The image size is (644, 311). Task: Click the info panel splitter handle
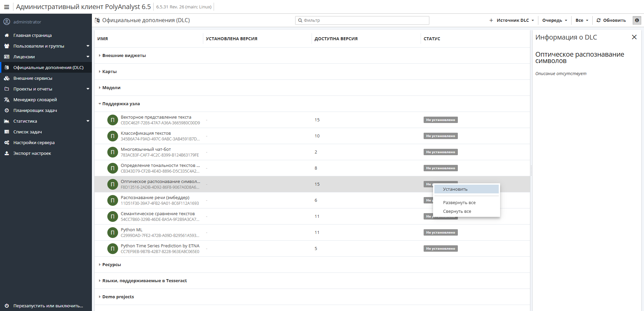pos(531,170)
